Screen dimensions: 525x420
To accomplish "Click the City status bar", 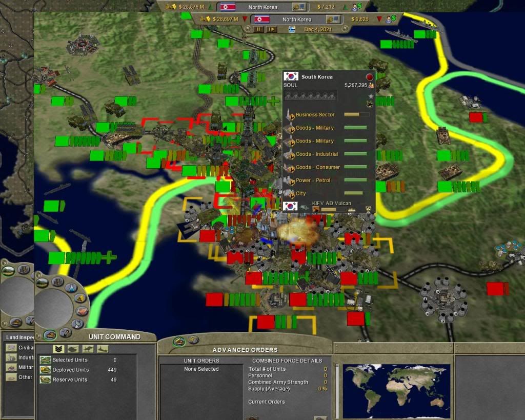I will [356, 193].
